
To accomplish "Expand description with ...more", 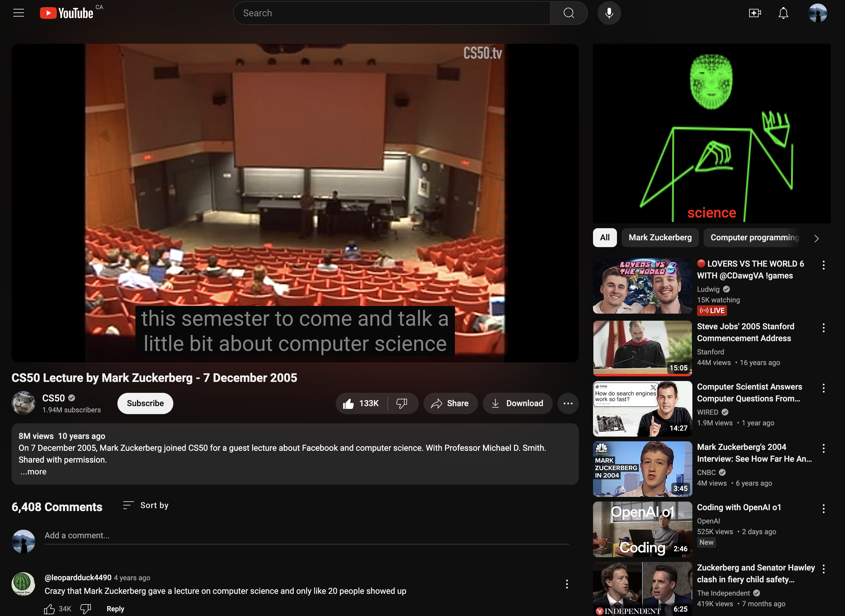I will coord(34,472).
